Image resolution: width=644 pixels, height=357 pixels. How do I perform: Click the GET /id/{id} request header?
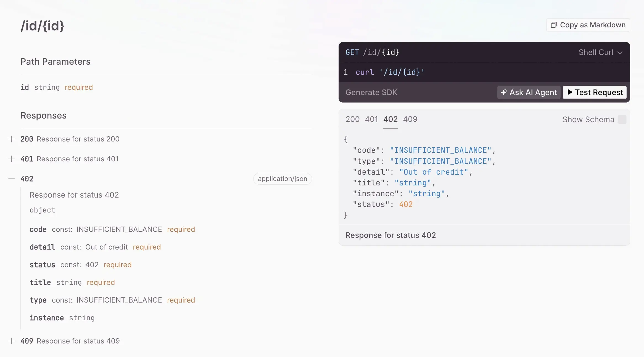click(x=373, y=52)
